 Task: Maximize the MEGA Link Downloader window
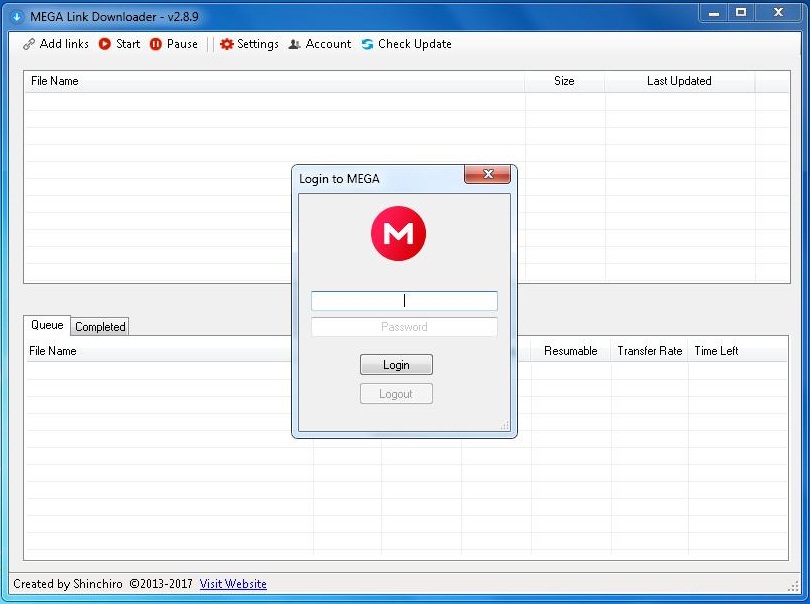pos(741,13)
